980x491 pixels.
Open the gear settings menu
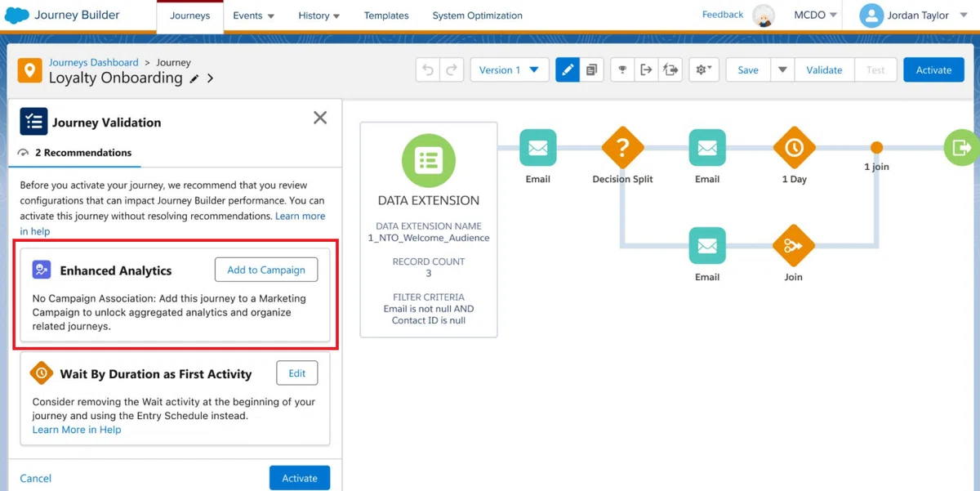[x=703, y=70]
